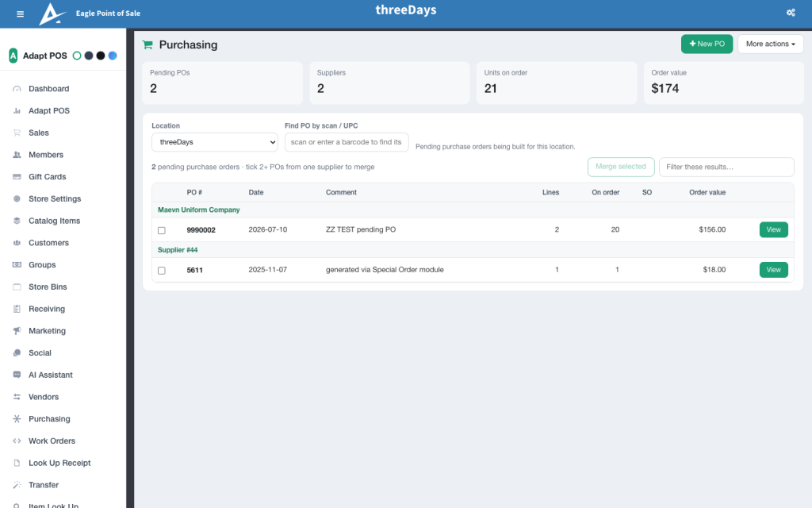Screen dimensions: 812x508
Task: Open Work Orders in sidebar
Action: click(52, 441)
